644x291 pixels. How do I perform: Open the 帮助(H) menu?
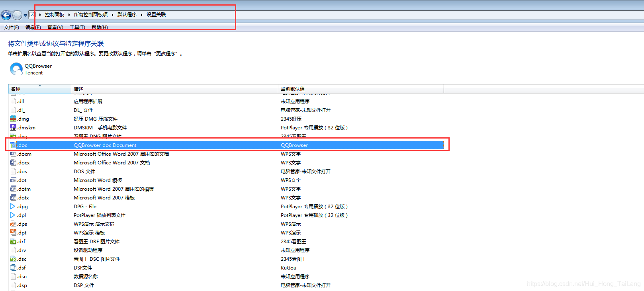[x=100, y=27]
